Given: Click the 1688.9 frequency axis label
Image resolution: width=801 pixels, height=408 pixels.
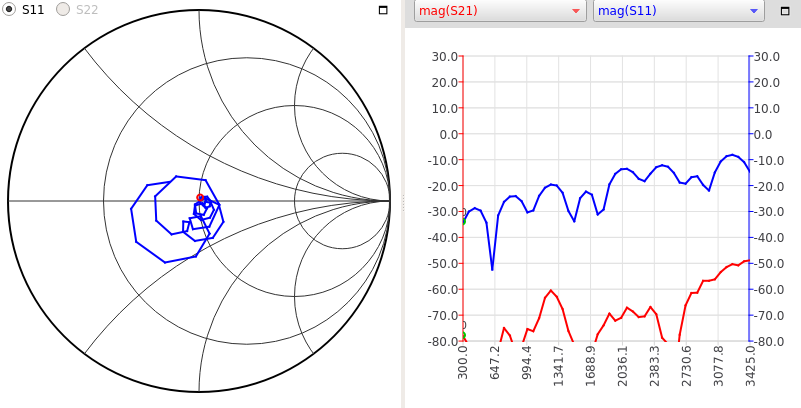Looking at the screenshot, I should point(591,366).
